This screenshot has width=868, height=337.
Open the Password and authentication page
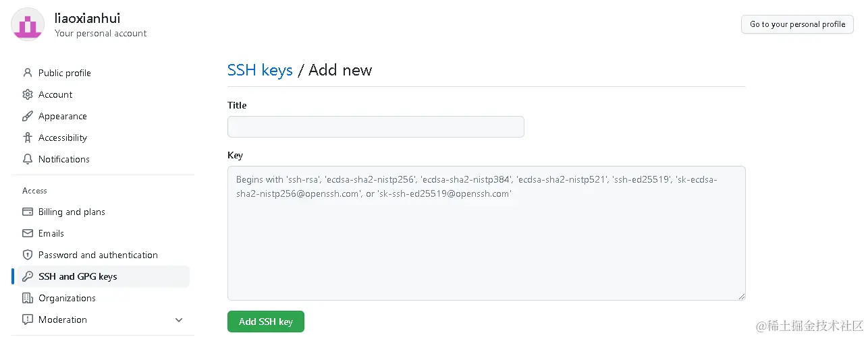[x=98, y=255]
